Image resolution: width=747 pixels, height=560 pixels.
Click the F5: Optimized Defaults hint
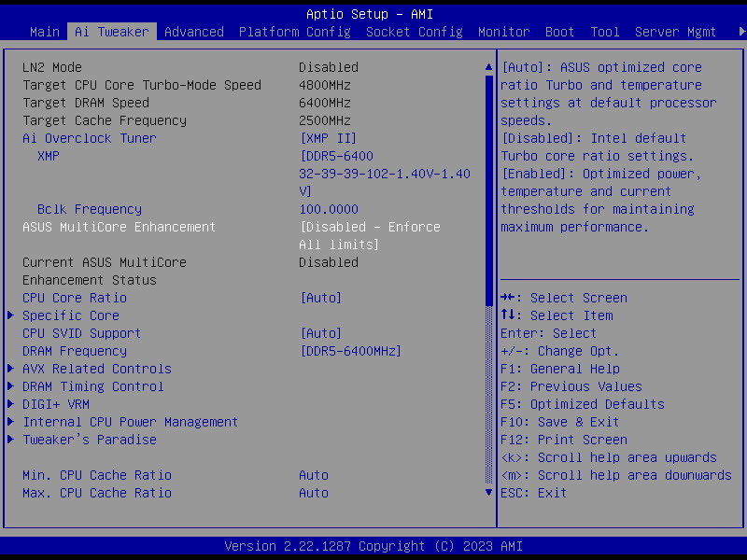582,404
